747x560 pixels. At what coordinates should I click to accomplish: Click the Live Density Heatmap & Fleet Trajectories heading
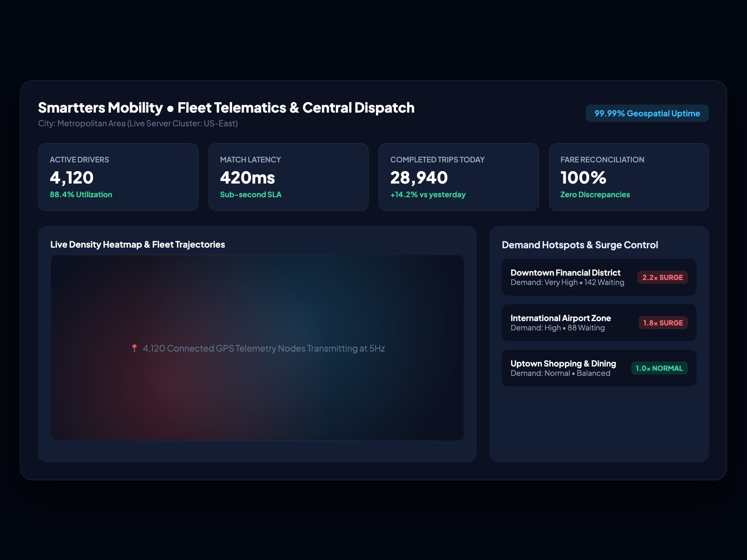pyautogui.click(x=138, y=245)
